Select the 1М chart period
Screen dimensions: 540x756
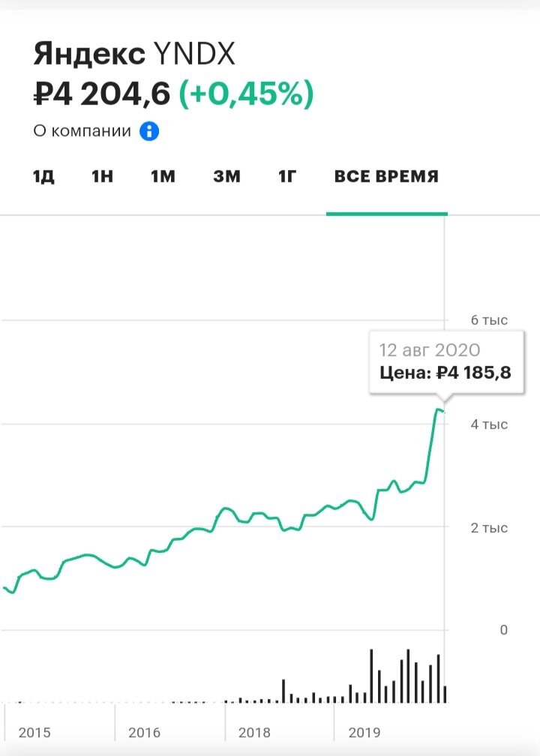163,176
